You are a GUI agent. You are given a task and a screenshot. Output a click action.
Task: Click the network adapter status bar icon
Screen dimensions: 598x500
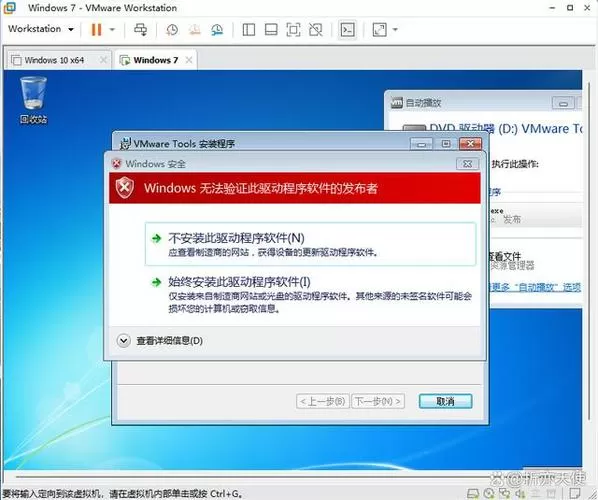tap(505, 494)
